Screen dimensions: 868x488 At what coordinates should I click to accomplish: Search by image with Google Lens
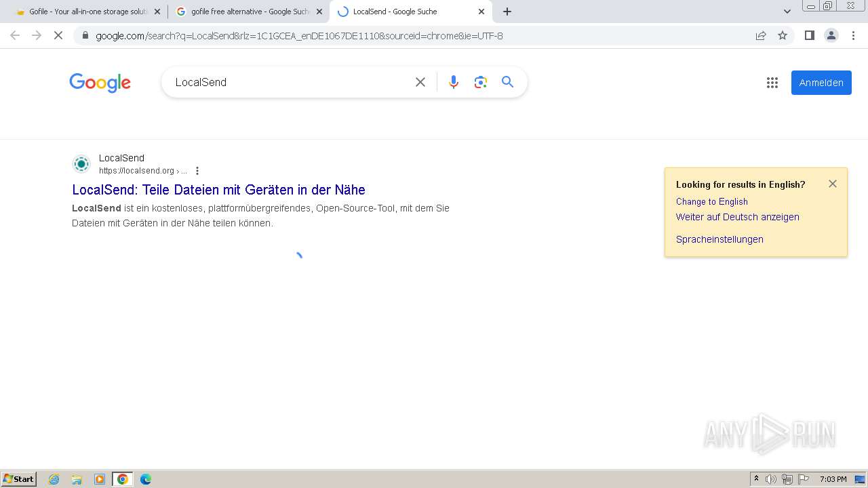481,82
